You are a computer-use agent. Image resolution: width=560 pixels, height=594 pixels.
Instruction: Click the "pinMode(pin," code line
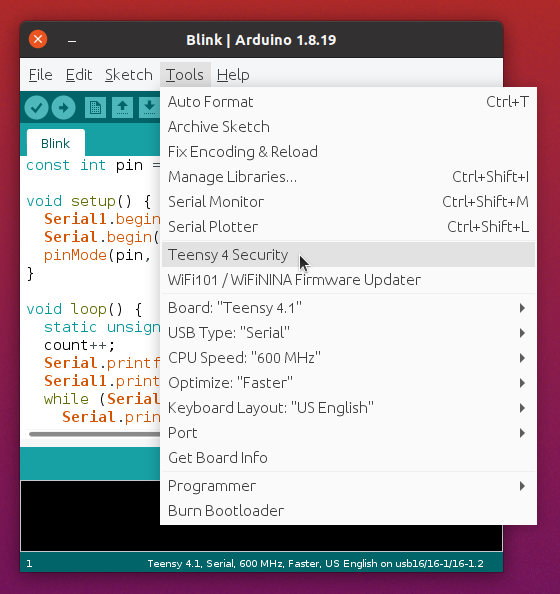coord(98,255)
